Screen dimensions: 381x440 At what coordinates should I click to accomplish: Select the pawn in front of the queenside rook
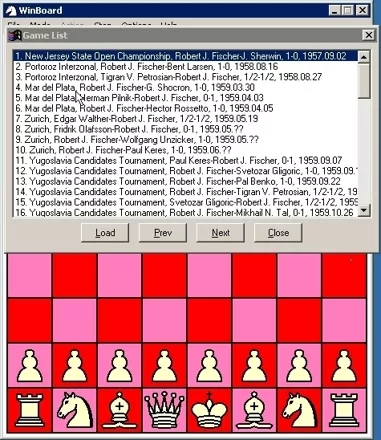30,366
